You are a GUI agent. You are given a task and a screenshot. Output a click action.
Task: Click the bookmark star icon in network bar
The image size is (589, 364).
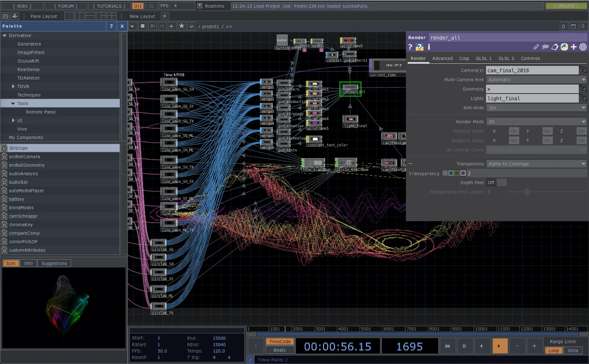pos(182,26)
